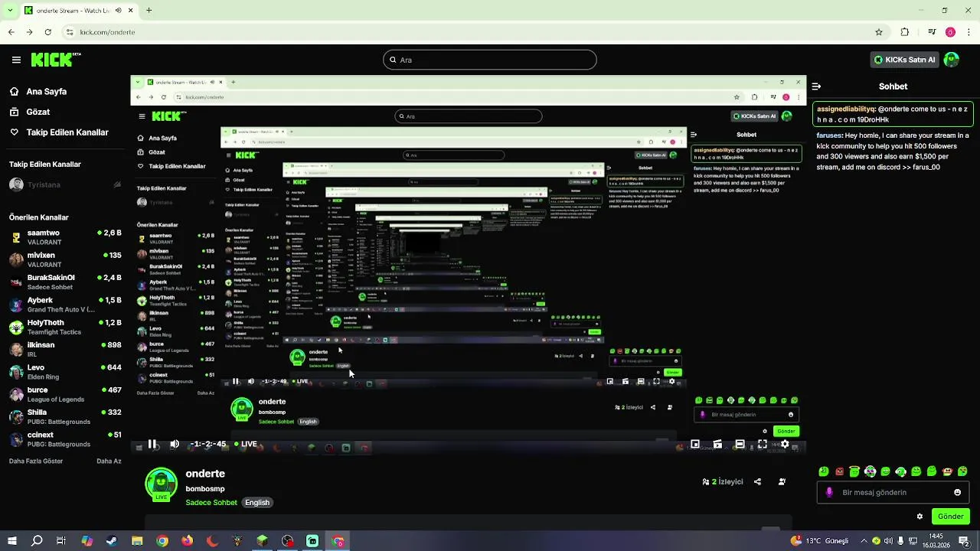Image resolution: width=980 pixels, height=551 pixels.
Task: Open BurakSakinOl recommended channel
Action: point(65,282)
